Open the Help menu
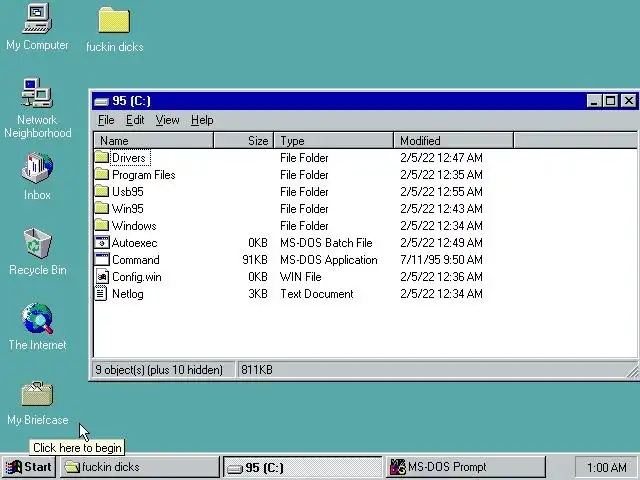 pos(202,120)
